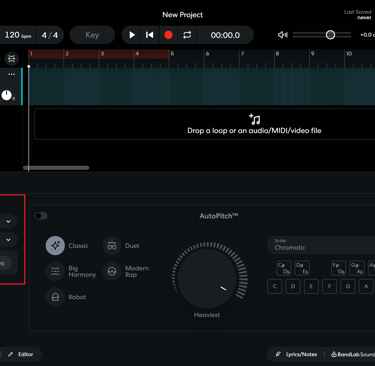Expand the second chevron dropdown in left panel

click(x=8, y=240)
